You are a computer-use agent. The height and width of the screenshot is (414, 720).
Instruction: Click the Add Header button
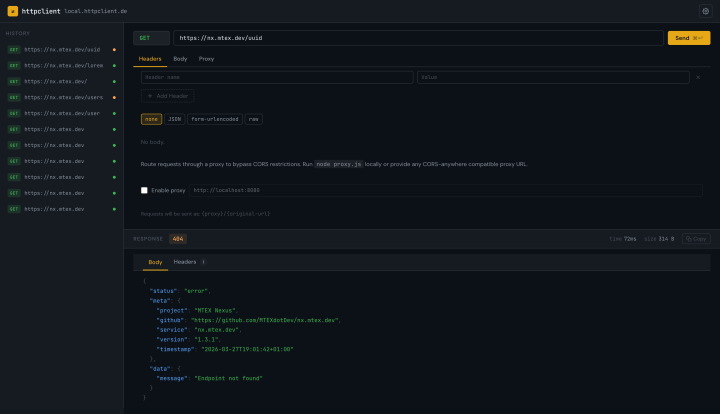tap(168, 96)
